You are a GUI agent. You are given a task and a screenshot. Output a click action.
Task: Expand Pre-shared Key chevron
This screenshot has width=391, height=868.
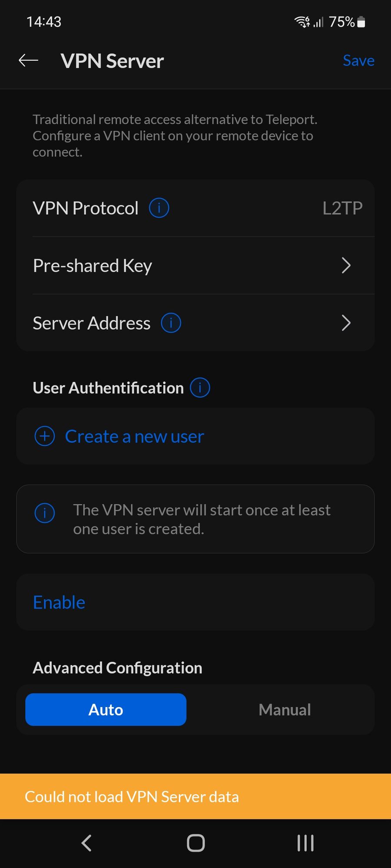(346, 265)
